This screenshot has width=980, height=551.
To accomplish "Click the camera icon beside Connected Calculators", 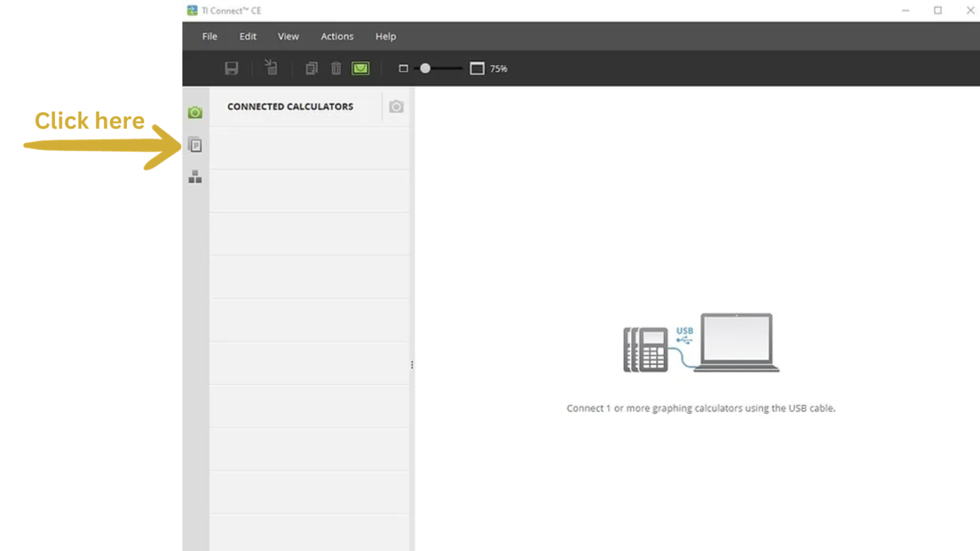I will pyautogui.click(x=396, y=107).
